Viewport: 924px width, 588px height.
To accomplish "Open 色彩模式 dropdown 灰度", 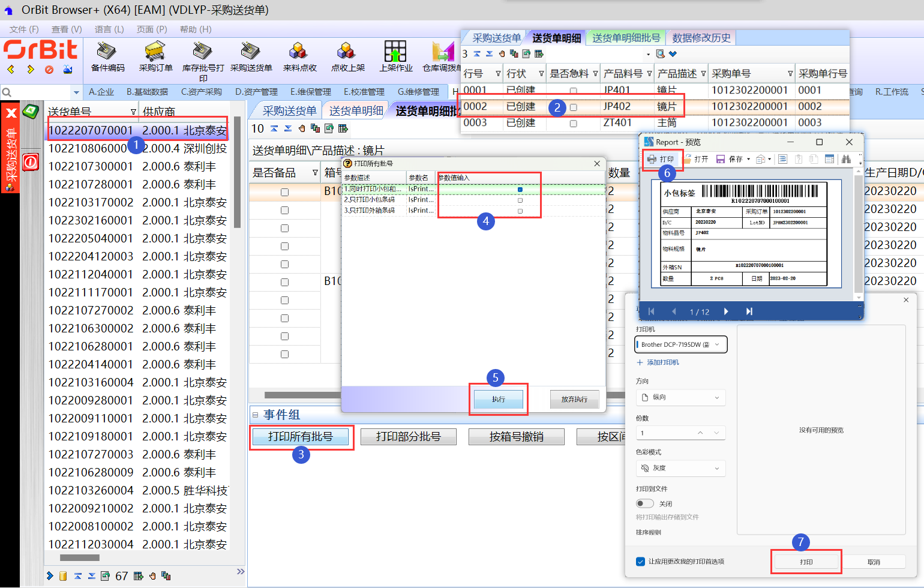I will point(681,468).
